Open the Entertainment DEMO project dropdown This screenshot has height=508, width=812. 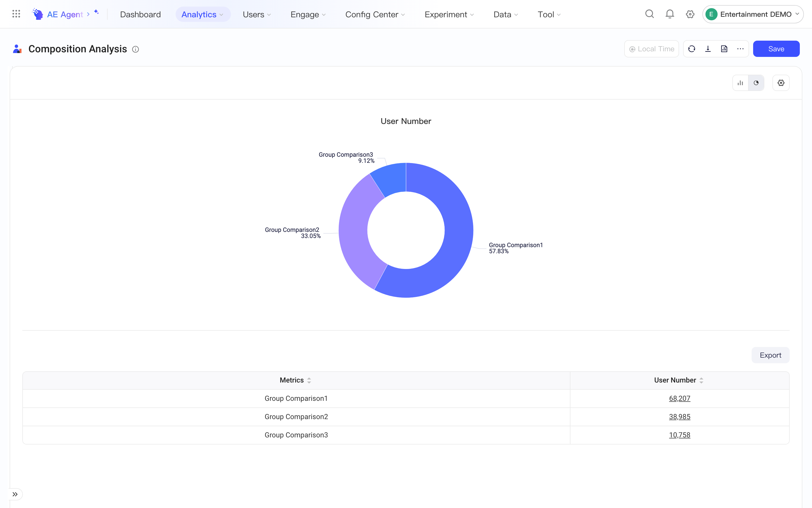point(753,14)
